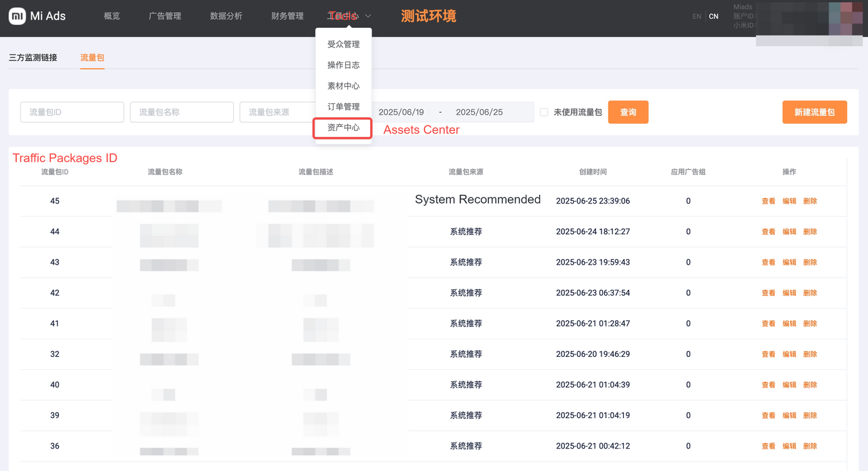Focus the 流量包ID input field
The width and height of the screenshot is (868, 471).
72,112
